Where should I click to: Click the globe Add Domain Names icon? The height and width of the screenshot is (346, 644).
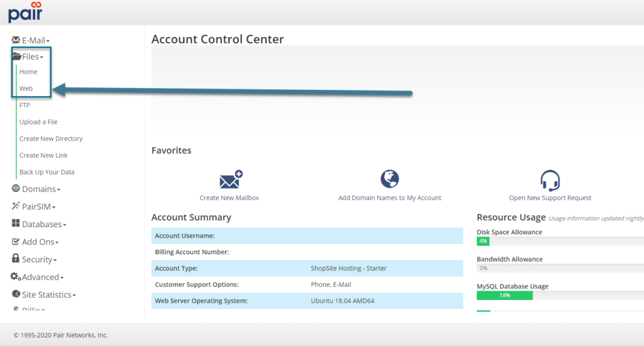click(x=390, y=179)
